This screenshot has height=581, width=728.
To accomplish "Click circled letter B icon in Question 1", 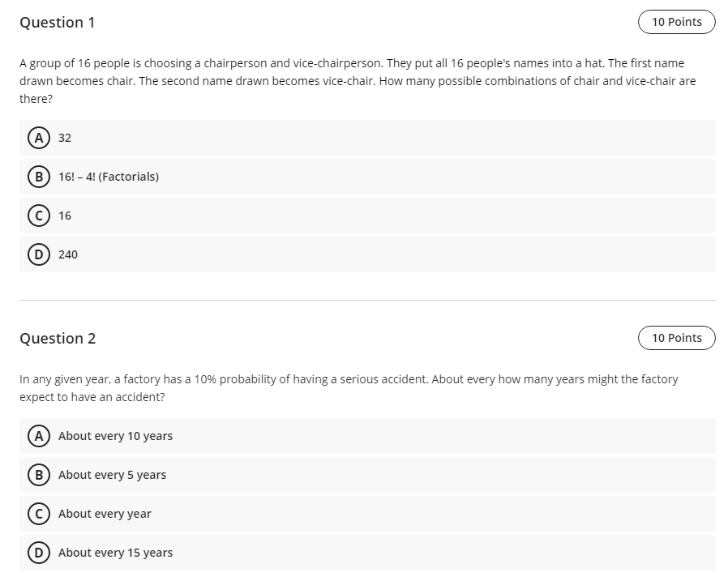I will [x=38, y=177].
